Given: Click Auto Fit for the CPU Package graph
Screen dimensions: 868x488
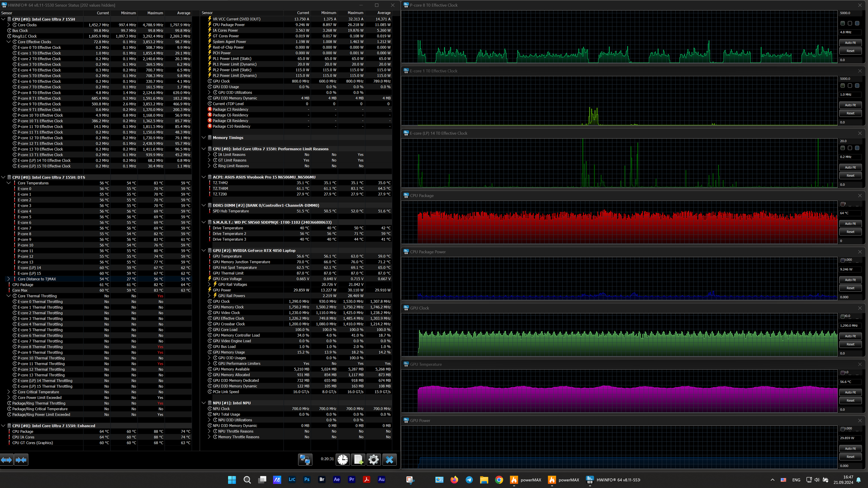Looking at the screenshot, I should [x=850, y=224].
